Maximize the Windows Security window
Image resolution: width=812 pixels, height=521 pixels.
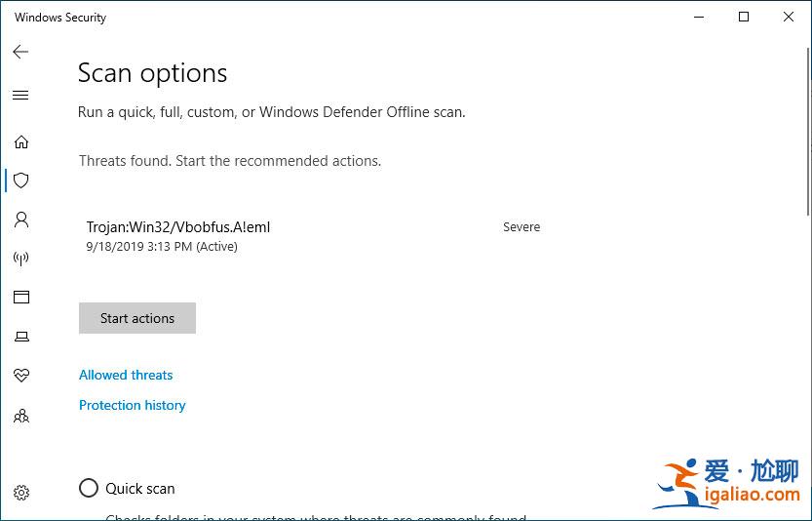pyautogui.click(x=744, y=18)
